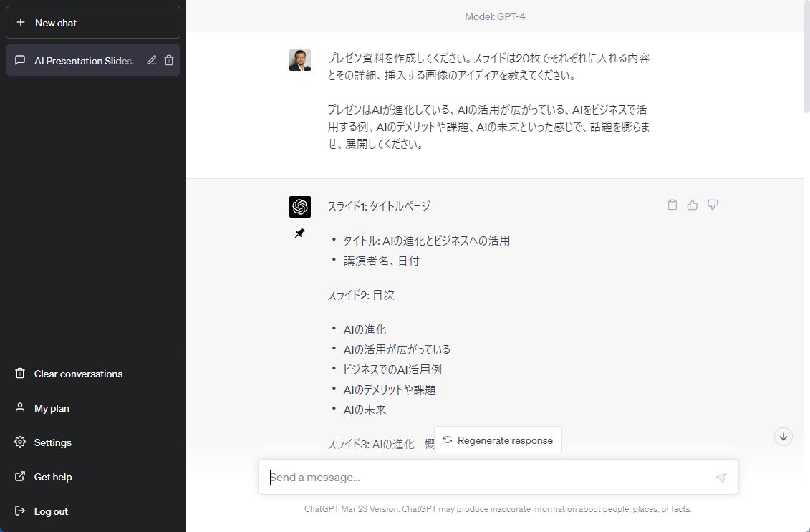The width and height of the screenshot is (810, 532).
Task: Open the ChatGPT Mar 23 Version link
Action: [351, 509]
